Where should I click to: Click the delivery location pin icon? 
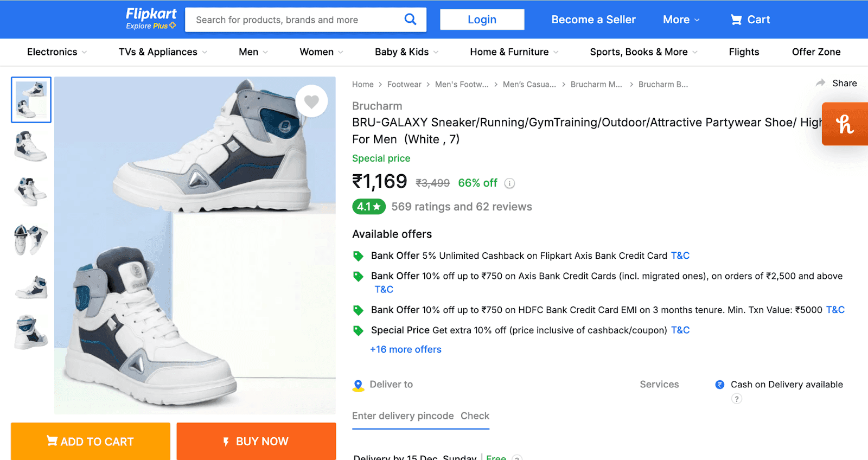pos(358,384)
